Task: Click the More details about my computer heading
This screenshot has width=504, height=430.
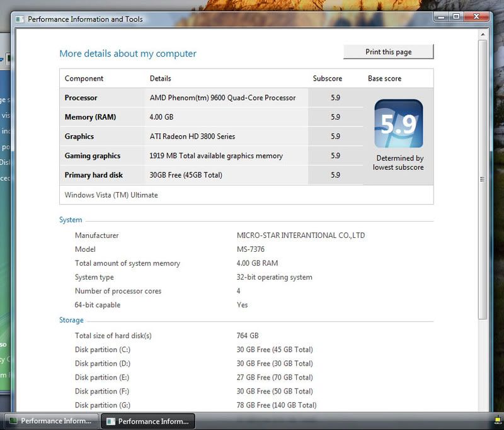Action: pos(128,54)
